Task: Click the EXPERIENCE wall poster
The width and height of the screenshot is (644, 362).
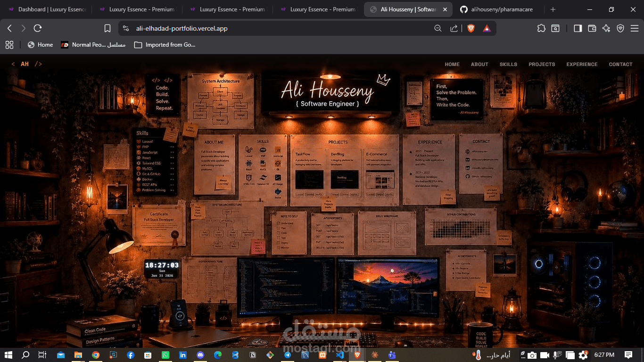Action: pyautogui.click(x=429, y=170)
